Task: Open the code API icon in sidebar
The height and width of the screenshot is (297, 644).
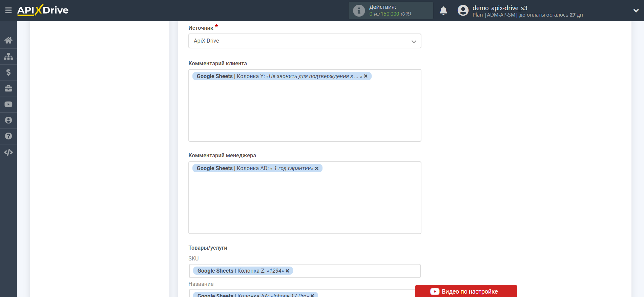Action: (x=8, y=152)
